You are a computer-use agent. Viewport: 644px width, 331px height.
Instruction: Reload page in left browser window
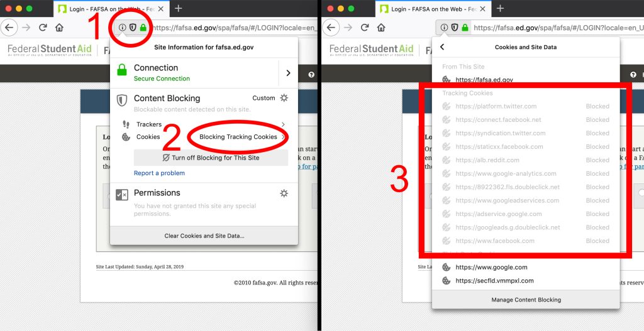(43, 28)
